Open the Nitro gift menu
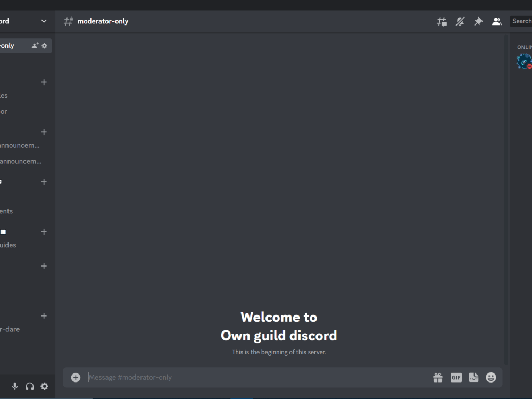 tap(438, 377)
